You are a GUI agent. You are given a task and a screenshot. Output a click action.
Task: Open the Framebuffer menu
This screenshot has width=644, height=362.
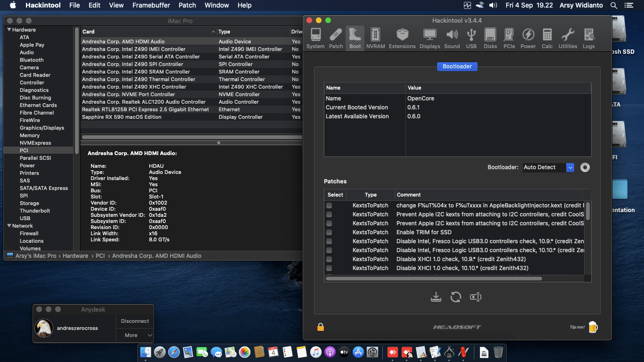151,5
